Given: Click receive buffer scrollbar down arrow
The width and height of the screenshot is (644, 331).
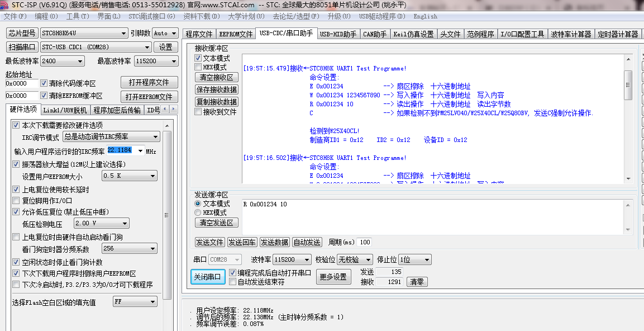Looking at the screenshot, I should pyautogui.click(x=628, y=179).
